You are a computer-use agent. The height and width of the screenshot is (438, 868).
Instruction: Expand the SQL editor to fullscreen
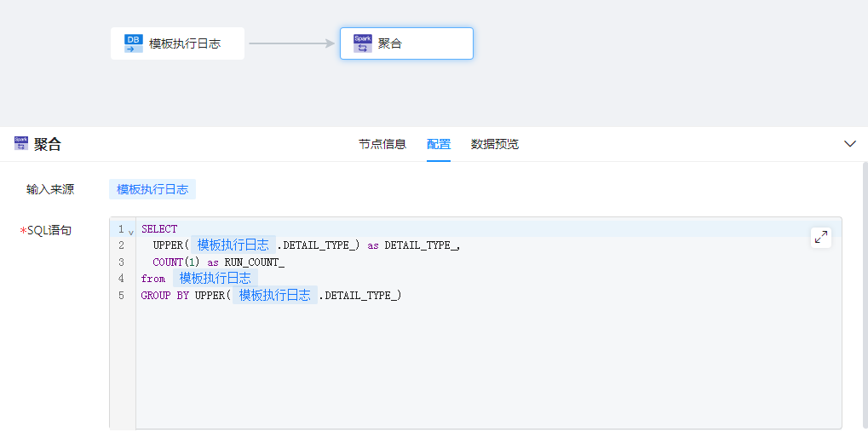click(x=820, y=238)
